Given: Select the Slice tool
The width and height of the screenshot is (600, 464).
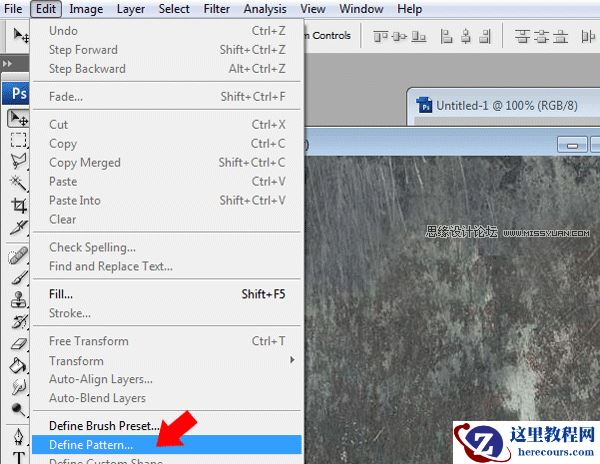Looking at the screenshot, I should [18, 228].
